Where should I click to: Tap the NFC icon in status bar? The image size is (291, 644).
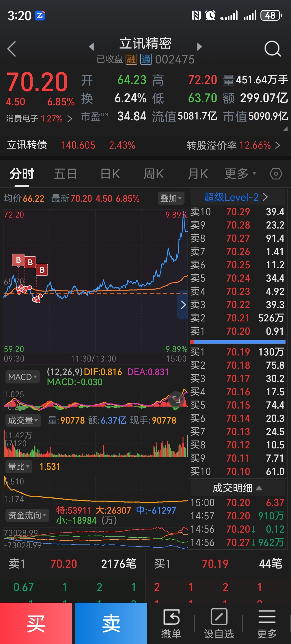(196, 15)
